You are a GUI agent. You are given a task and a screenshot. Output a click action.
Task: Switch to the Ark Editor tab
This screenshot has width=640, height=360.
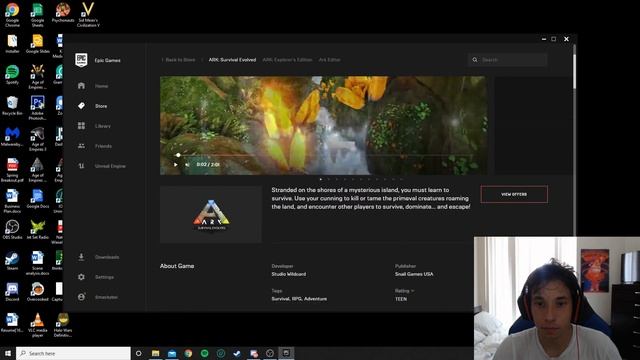tap(329, 60)
